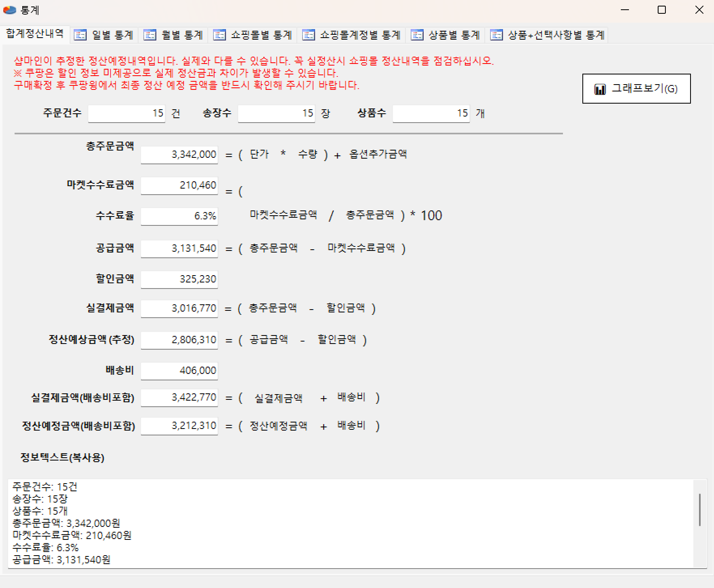The width and height of the screenshot is (714, 588).
Task: Click the 쇼핑몰별 통계 tab icon
Action: click(x=220, y=35)
